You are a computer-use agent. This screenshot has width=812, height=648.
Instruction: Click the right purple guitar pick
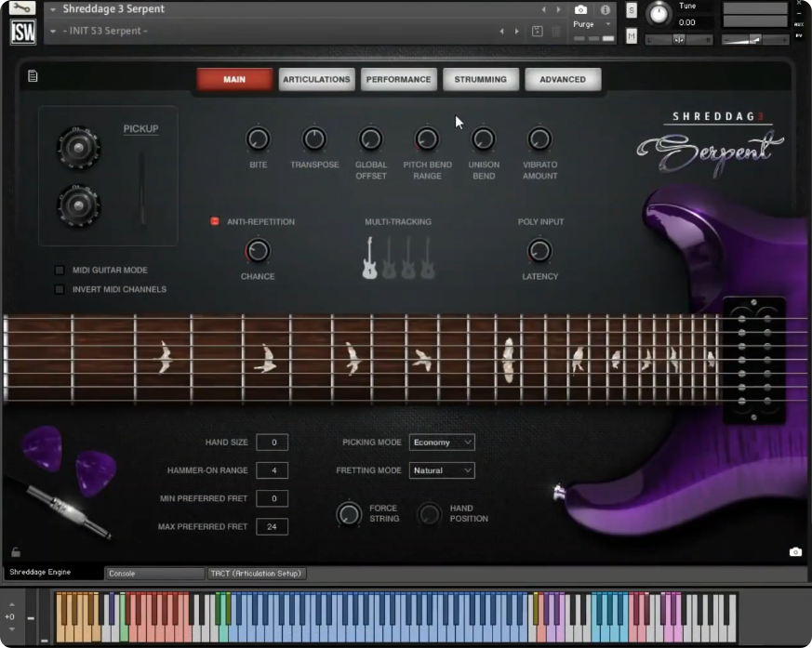point(96,473)
